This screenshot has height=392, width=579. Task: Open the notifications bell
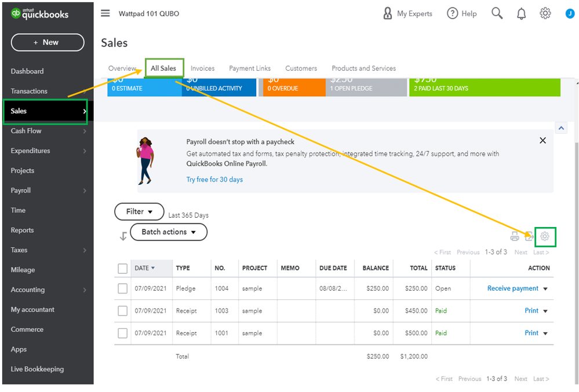coord(521,14)
